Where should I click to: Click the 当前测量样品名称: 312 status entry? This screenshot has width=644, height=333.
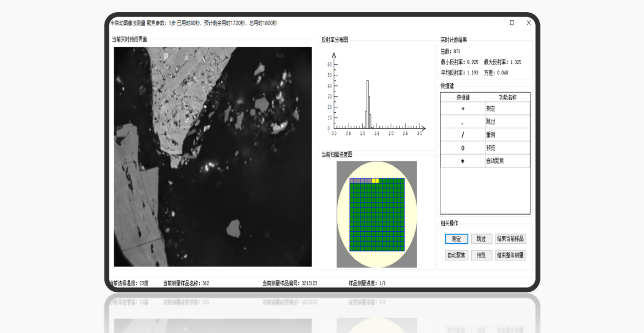[x=186, y=283]
